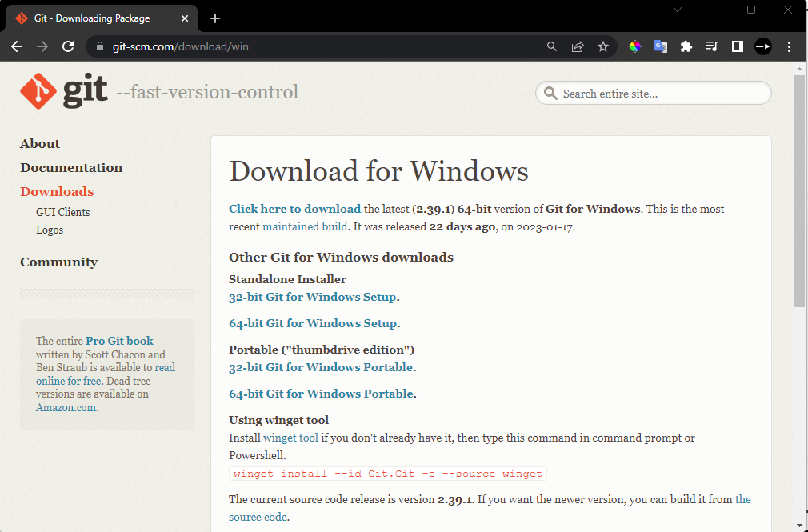Click the padlock site info icon
Screen dimensions: 808x532
pos(101,46)
